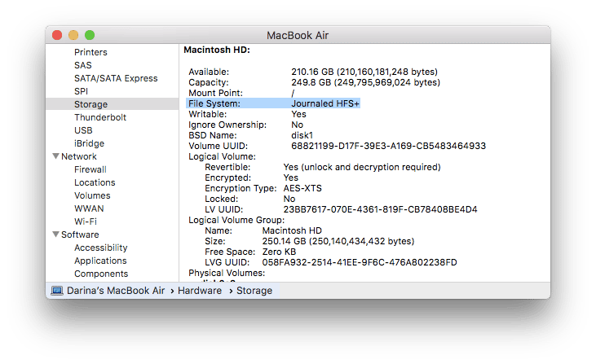Zoom window with the green button
The image size is (596, 364).
pyautogui.click(x=90, y=35)
